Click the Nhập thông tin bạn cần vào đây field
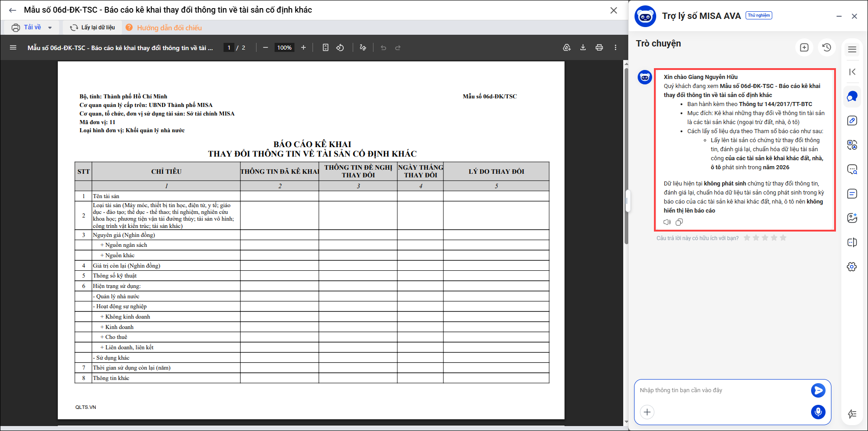 click(723, 390)
